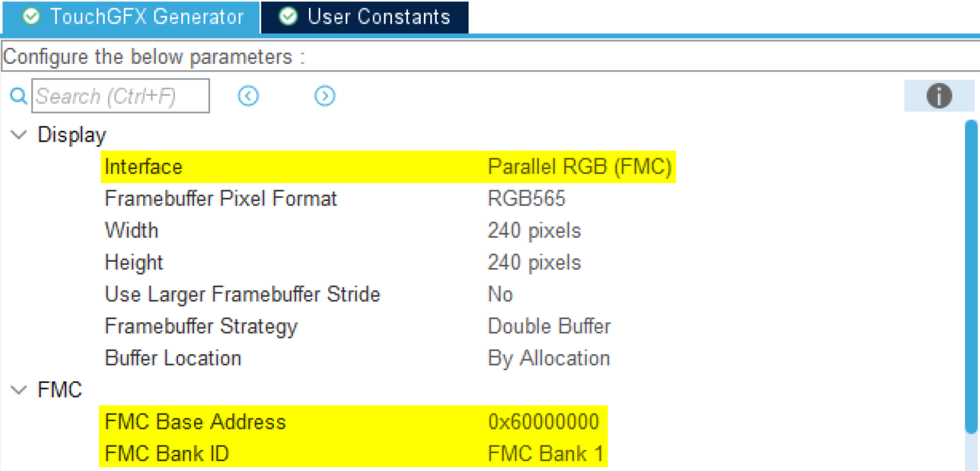Viewport: 980px width, 471px height.
Task: Click the User Constants tab checkmark icon
Action: point(289,17)
